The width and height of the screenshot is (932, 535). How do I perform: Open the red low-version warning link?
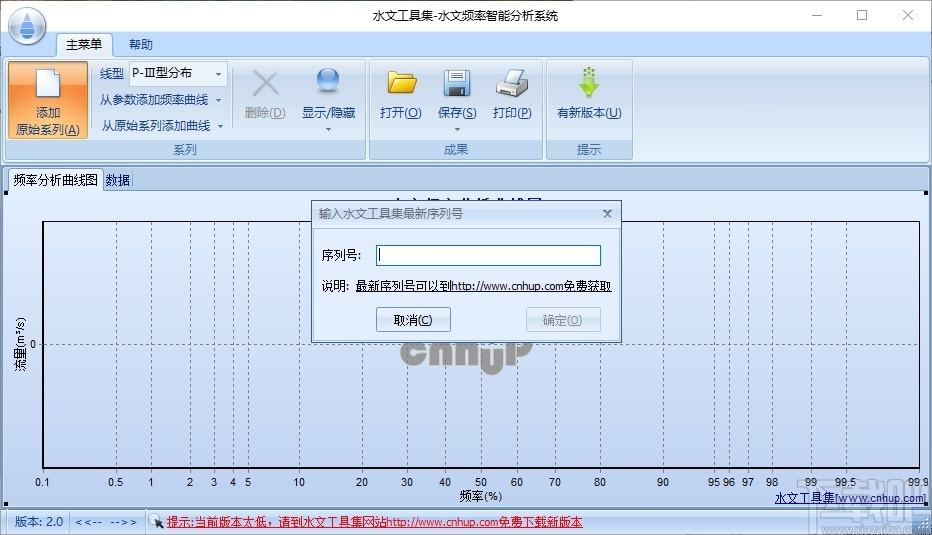(374, 522)
